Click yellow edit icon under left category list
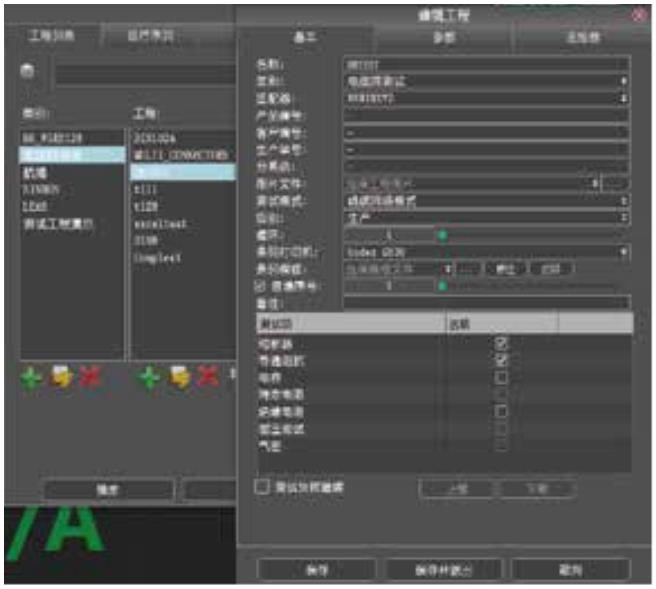656x589 pixels. 61,380
